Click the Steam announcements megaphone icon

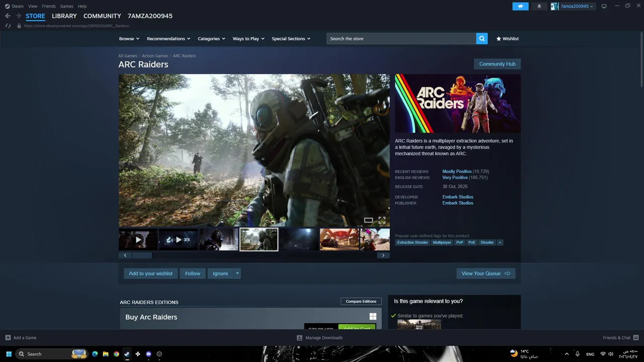coord(520,6)
